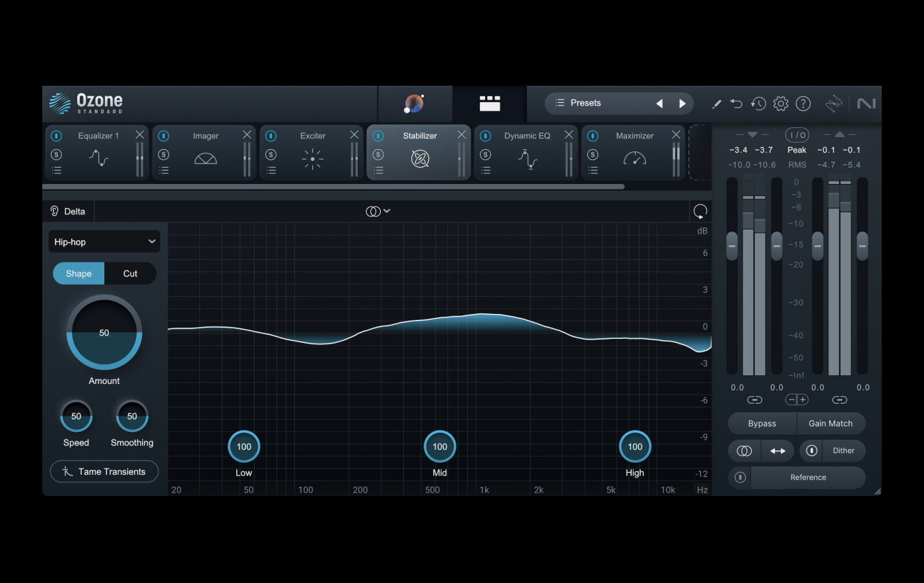
Task: Click the reset circular arrow icon
Action: (700, 211)
